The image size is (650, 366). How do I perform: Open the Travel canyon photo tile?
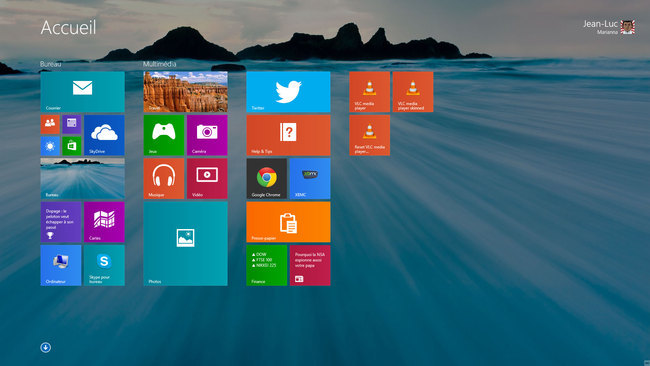pos(185,92)
